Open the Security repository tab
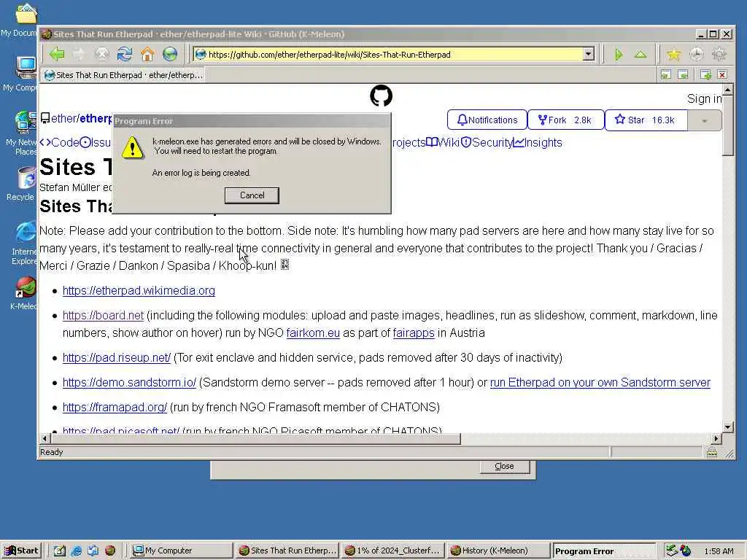This screenshot has height=560, width=747. (x=487, y=142)
